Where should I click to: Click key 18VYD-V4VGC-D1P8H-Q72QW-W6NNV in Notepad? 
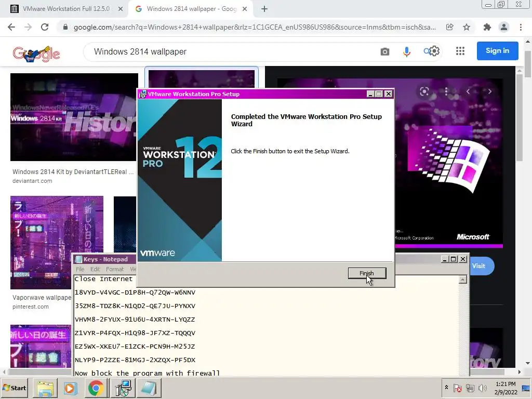(x=135, y=292)
